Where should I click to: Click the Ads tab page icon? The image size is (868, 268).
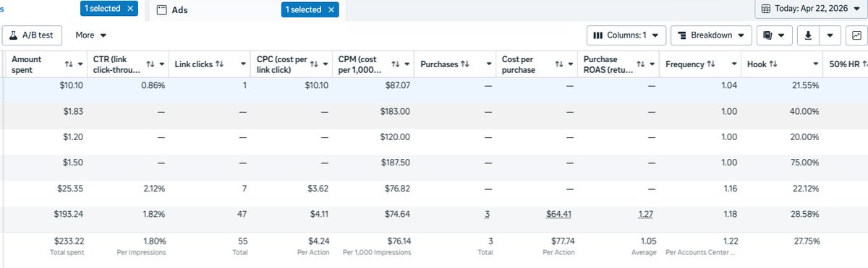pyautogui.click(x=161, y=10)
